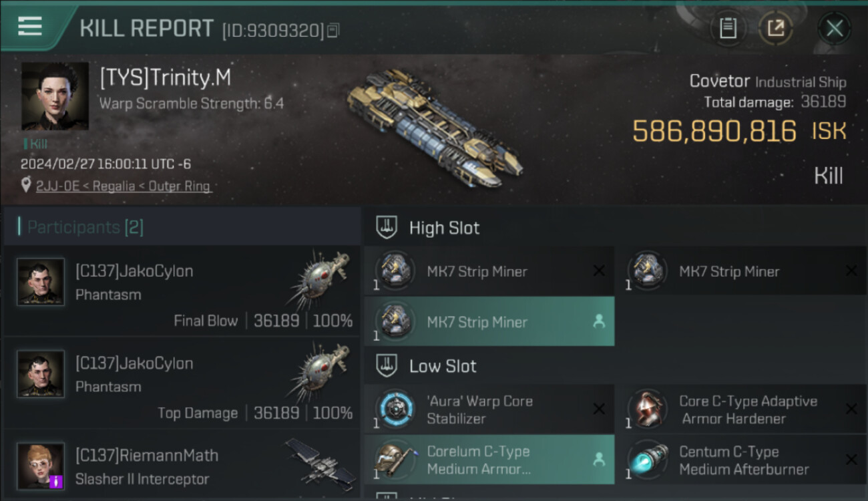Select the Centum C-Type Medium Afterburner icon

[x=647, y=459]
